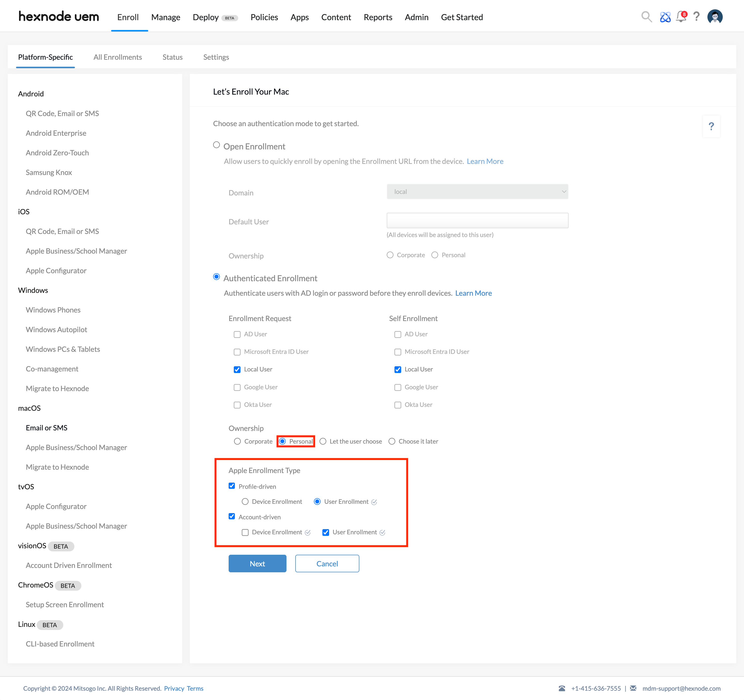This screenshot has height=700, width=744.
Task: Open CLI-based Enrollment under Linux
Action: (x=60, y=644)
